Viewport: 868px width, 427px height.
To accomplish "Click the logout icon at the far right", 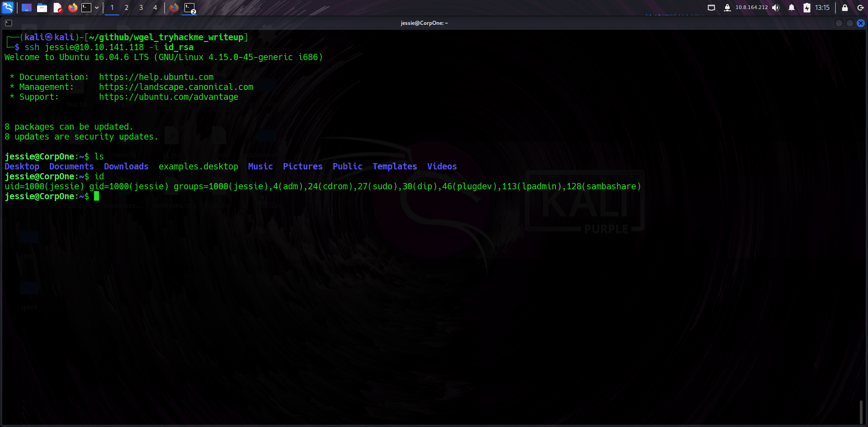I will [860, 8].
